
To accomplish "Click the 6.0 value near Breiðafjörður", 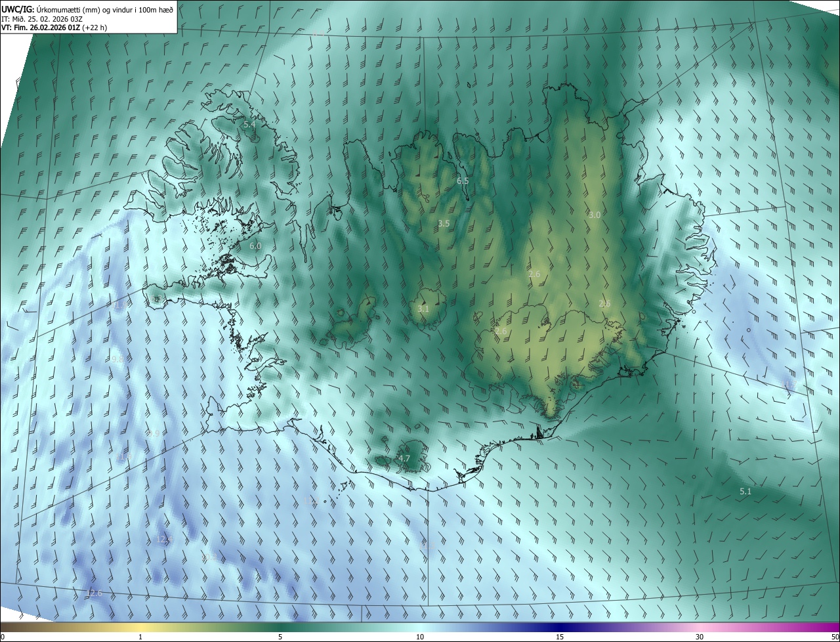I will point(255,246).
